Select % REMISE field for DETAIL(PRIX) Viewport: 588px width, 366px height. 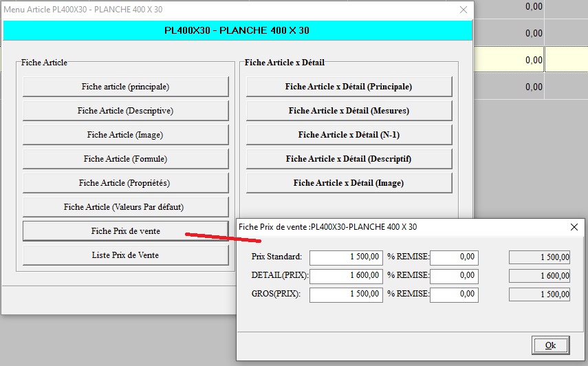(x=454, y=276)
